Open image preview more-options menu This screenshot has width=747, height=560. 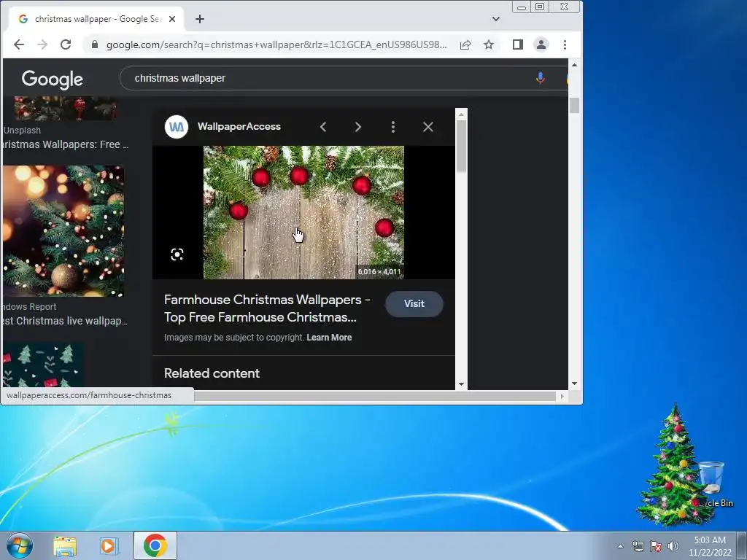[393, 127]
